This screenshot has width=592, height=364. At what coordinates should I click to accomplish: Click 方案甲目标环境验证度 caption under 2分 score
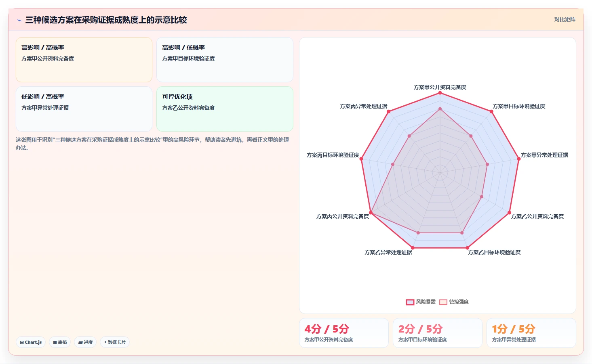coord(423,340)
